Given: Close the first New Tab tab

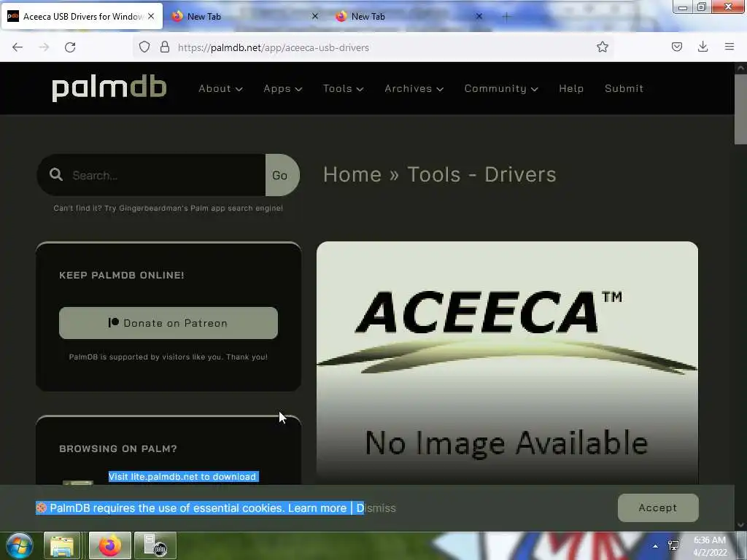Looking at the screenshot, I should point(315,16).
